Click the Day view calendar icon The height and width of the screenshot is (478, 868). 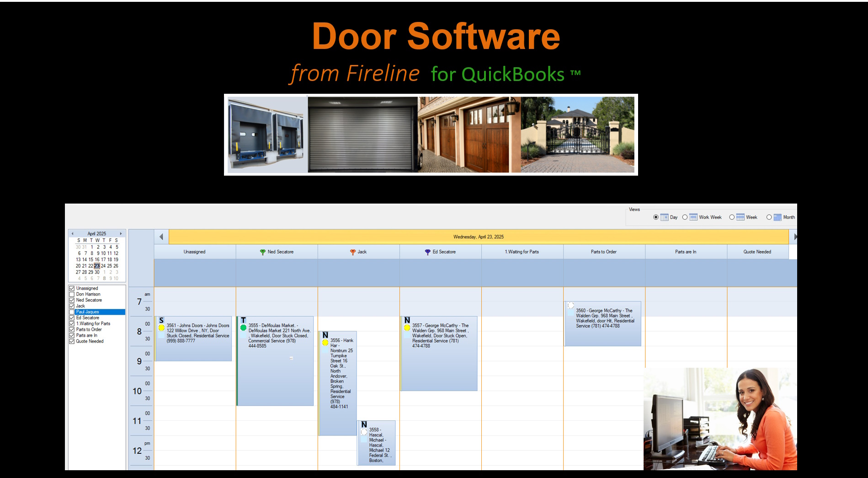coord(664,217)
